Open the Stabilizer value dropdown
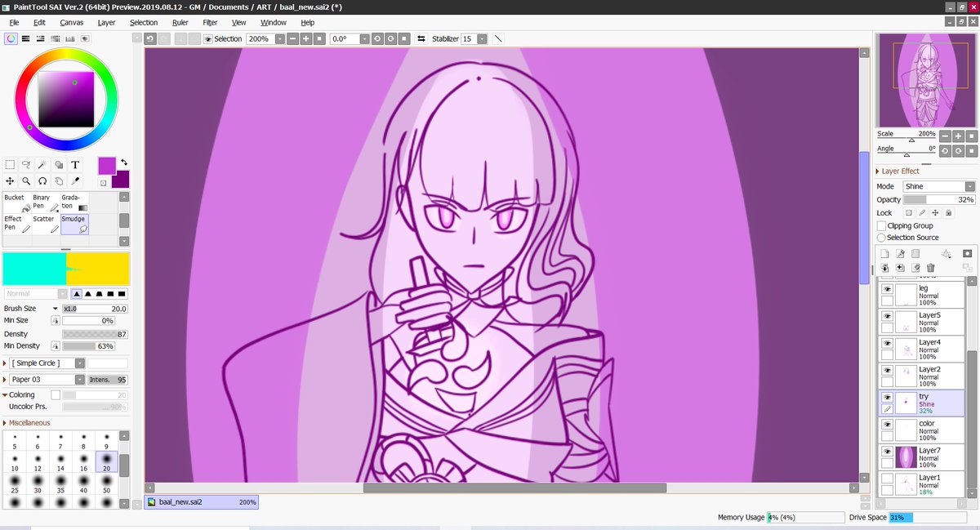The height and width of the screenshot is (530, 980). click(x=483, y=38)
